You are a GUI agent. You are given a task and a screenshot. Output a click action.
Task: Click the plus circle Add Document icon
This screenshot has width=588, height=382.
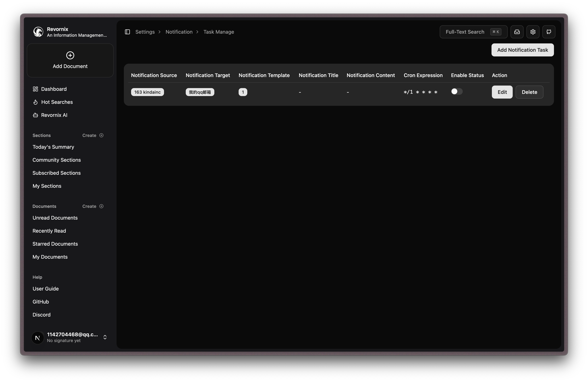[70, 55]
